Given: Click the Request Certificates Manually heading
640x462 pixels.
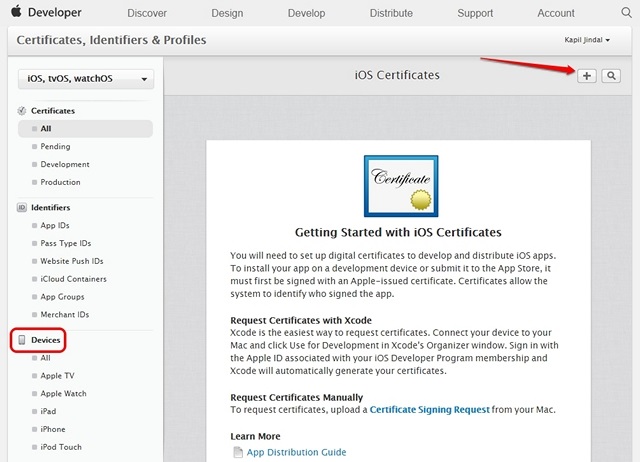Looking at the screenshot, I should (296, 398).
